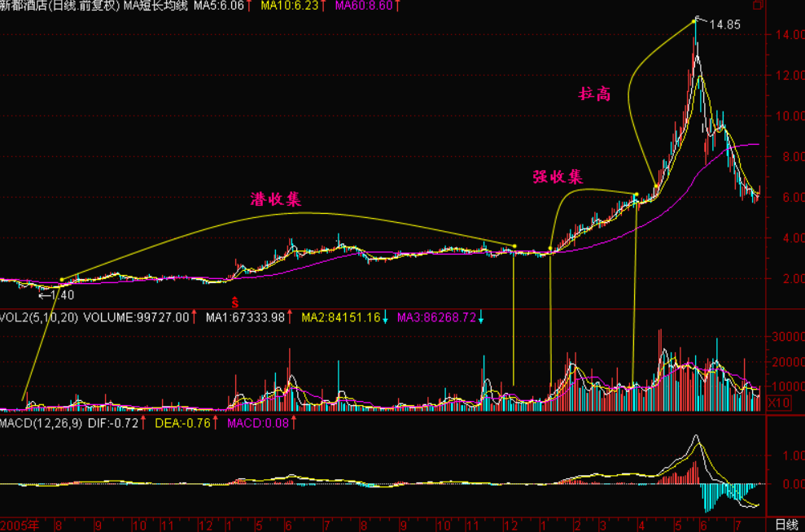The width and height of the screenshot is (805, 532).
Task: Click the red arrow after MACD:0.08
Action: 293,423
